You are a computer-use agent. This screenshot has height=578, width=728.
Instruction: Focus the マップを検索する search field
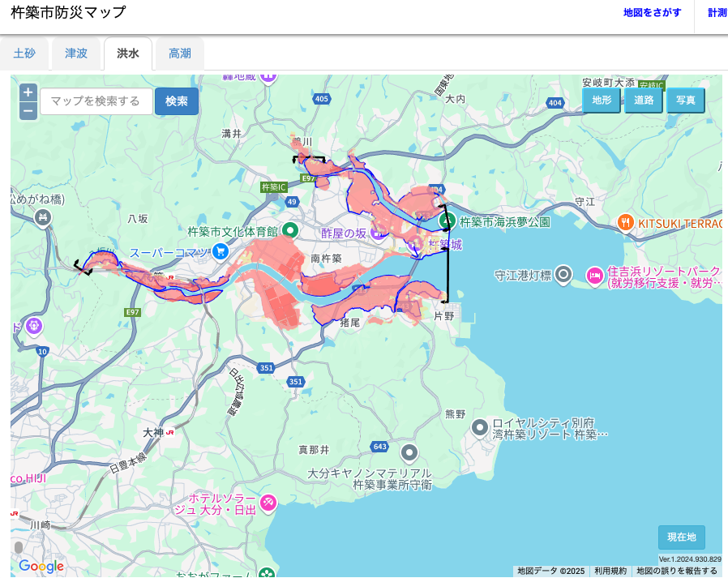(96, 101)
